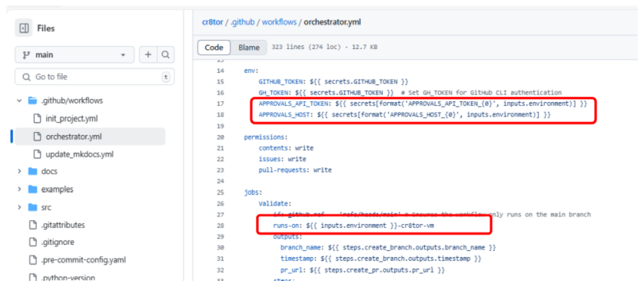
Task: Click the jobs: key on line 25
Action: click(253, 193)
